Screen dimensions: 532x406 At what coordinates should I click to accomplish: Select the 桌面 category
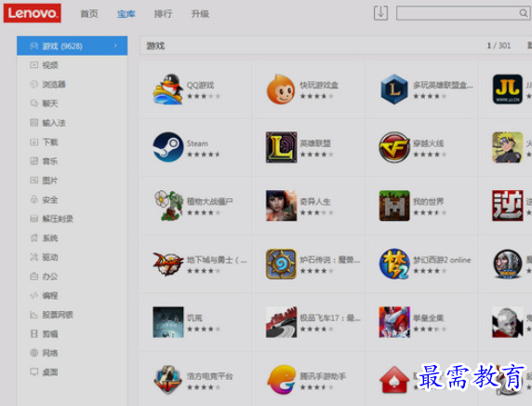click(x=72, y=372)
